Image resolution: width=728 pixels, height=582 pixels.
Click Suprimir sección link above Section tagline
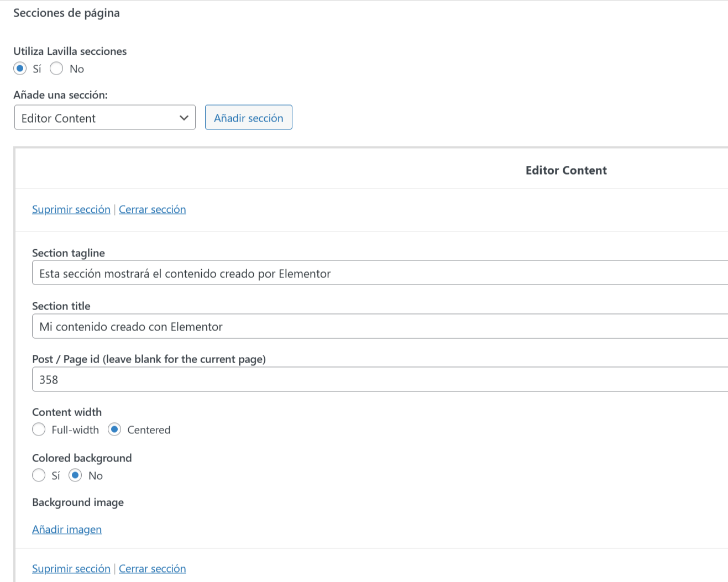point(71,209)
